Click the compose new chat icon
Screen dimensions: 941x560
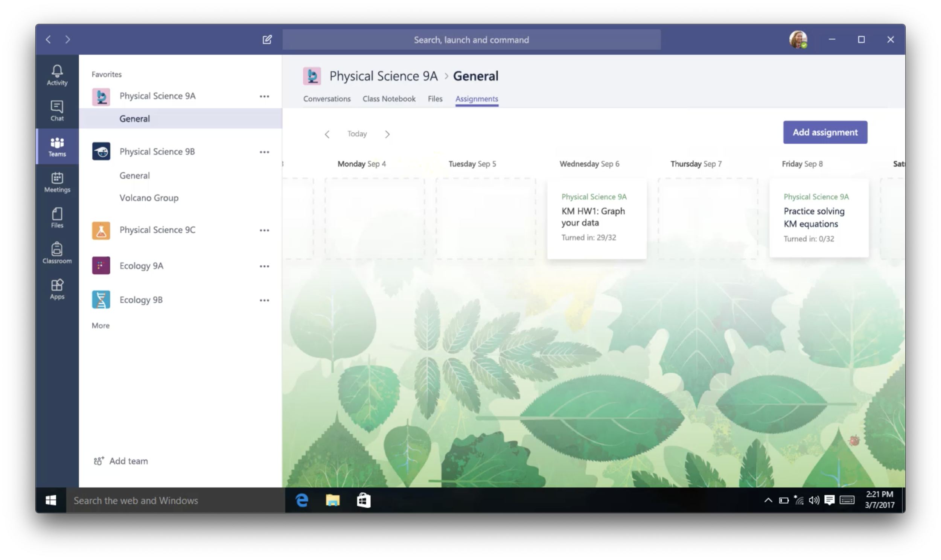tap(267, 40)
